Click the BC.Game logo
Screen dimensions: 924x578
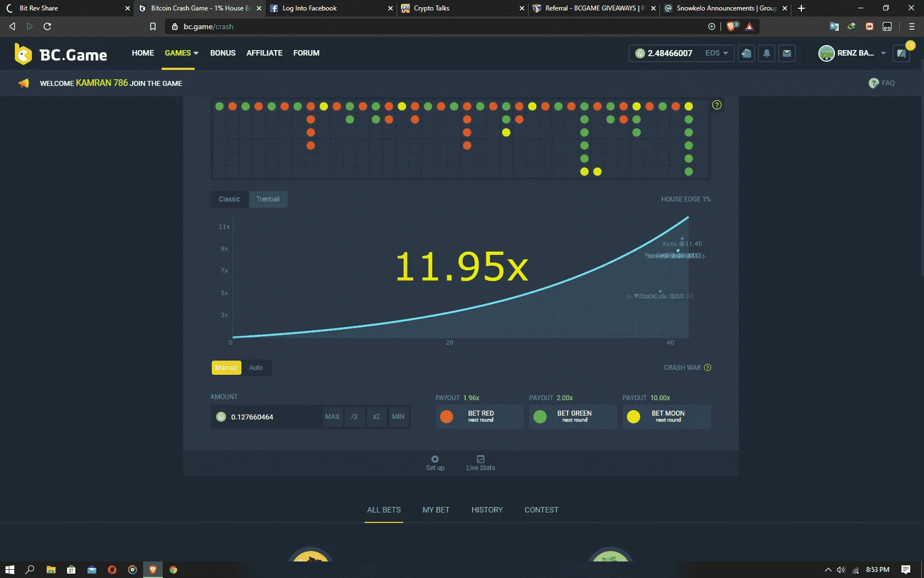[61, 54]
